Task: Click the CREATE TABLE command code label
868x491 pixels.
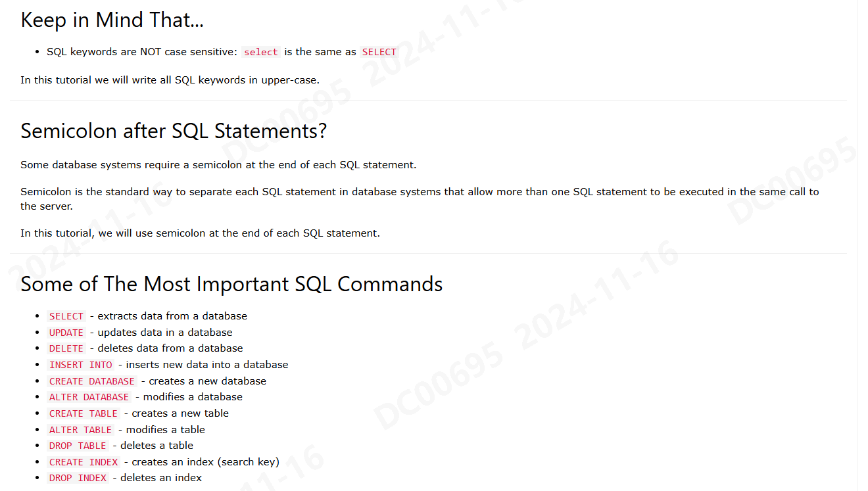Action: 84,413
